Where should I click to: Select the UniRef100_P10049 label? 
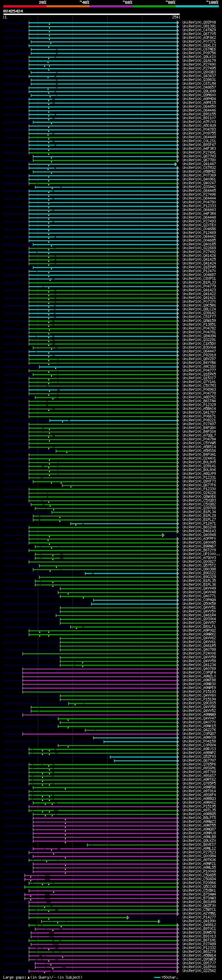(x=199, y=871)
